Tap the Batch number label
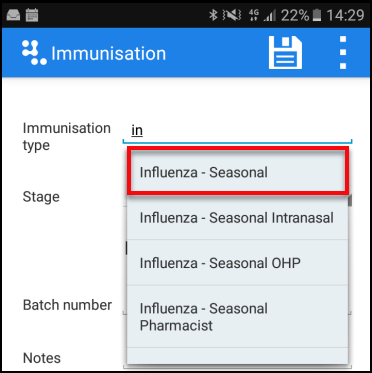372x373 pixels. 67,305
